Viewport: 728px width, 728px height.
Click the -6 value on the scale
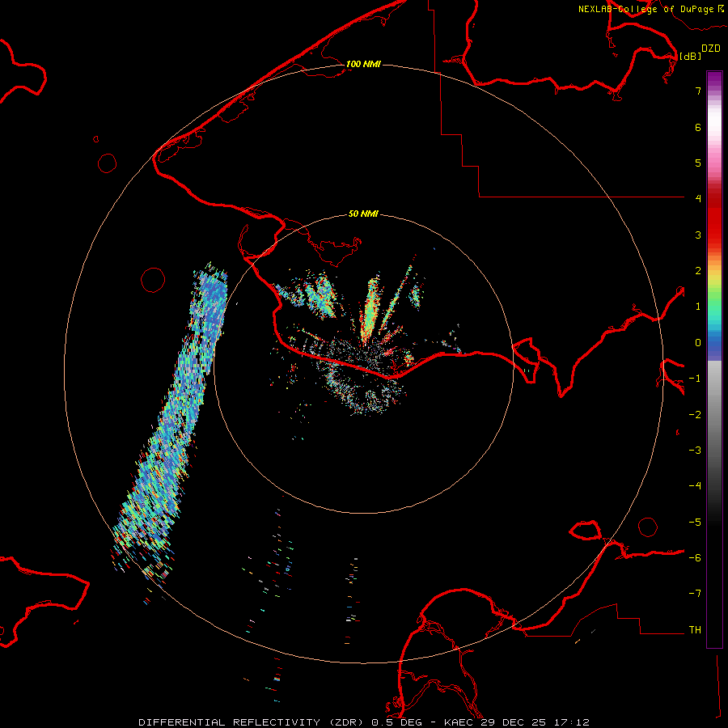(x=695, y=558)
